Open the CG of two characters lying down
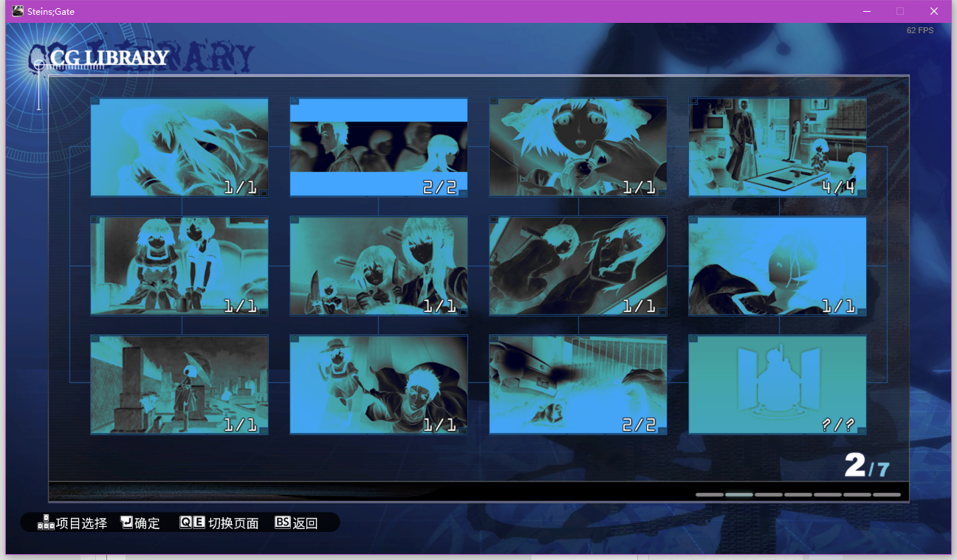This screenshot has height=560, width=957. pyautogui.click(x=578, y=266)
